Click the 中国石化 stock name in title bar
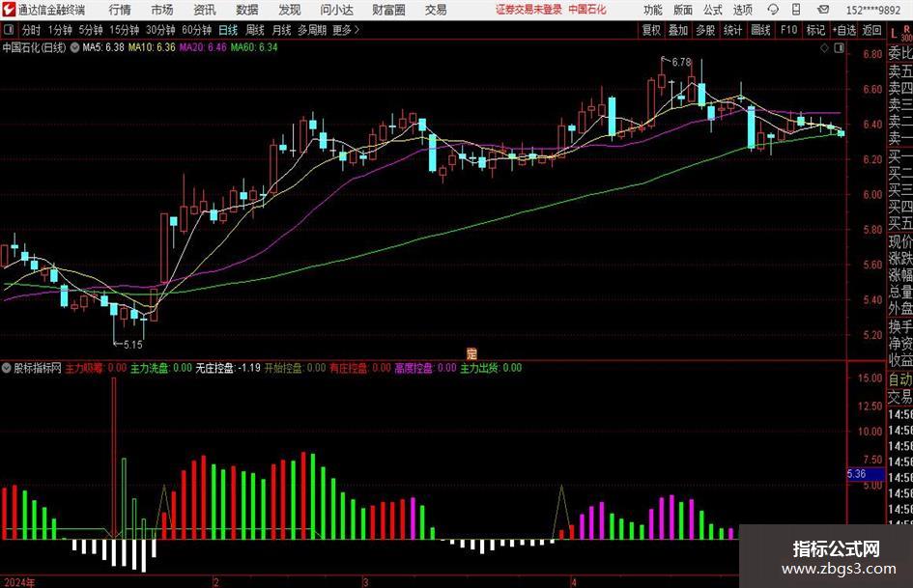The width and height of the screenshot is (913, 588). pyautogui.click(x=587, y=10)
